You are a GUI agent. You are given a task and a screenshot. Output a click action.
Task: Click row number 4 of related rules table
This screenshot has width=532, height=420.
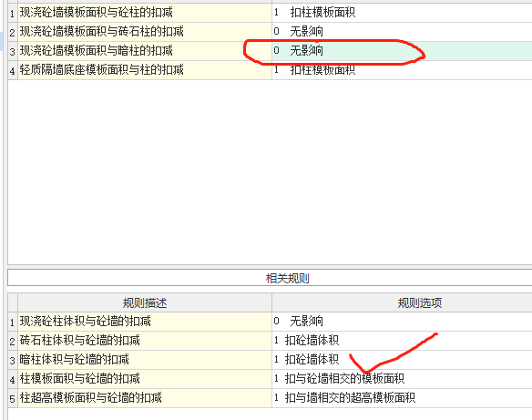[x=13, y=379]
